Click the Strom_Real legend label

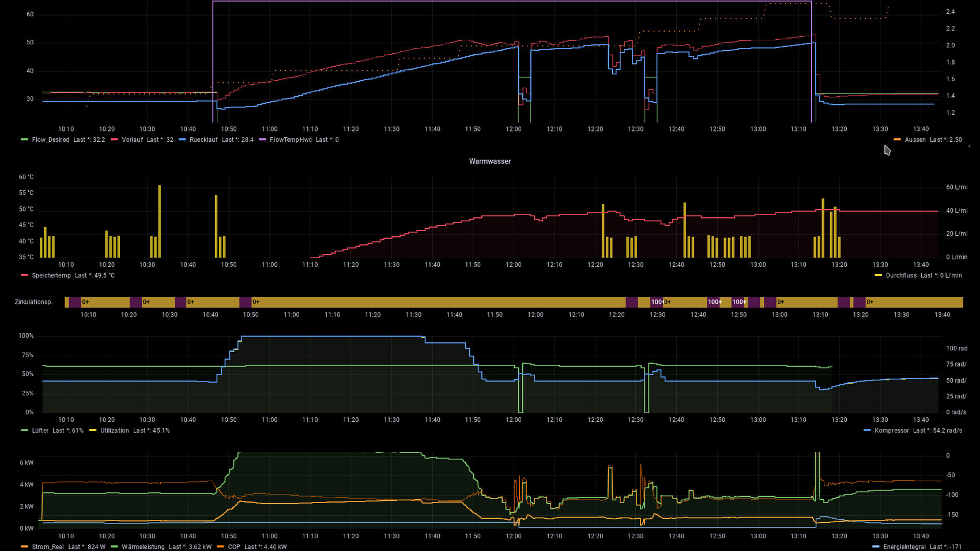tap(48, 547)
